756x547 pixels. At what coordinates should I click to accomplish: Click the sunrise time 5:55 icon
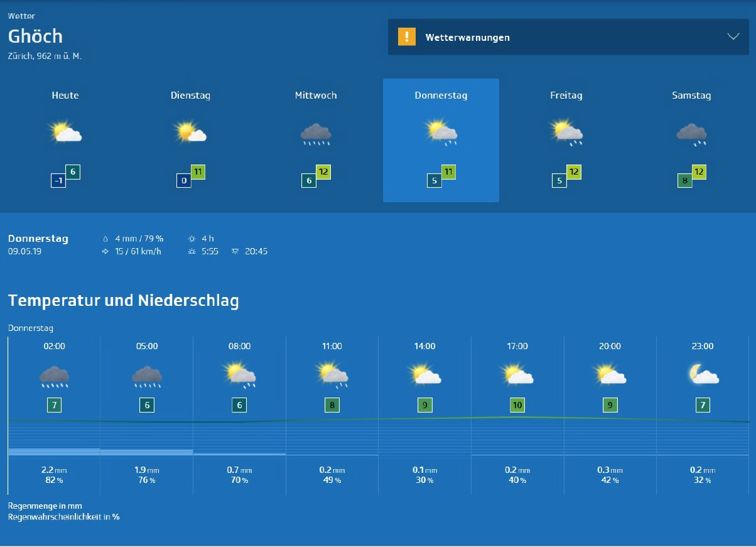192,252
